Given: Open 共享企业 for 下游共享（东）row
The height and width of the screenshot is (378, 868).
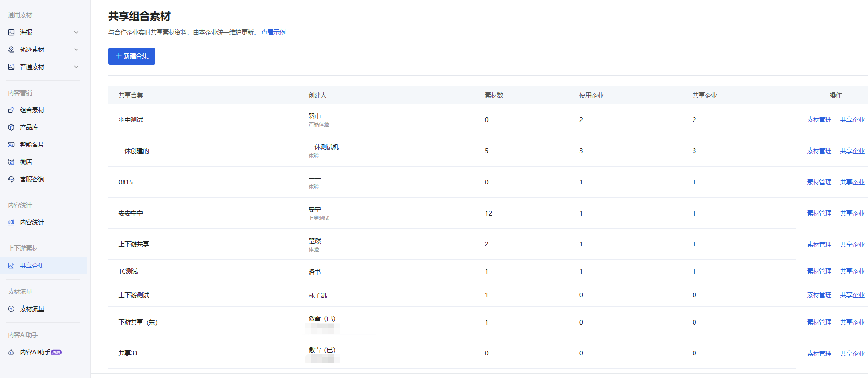Looking at the screenshot, I should coord(852,322).
